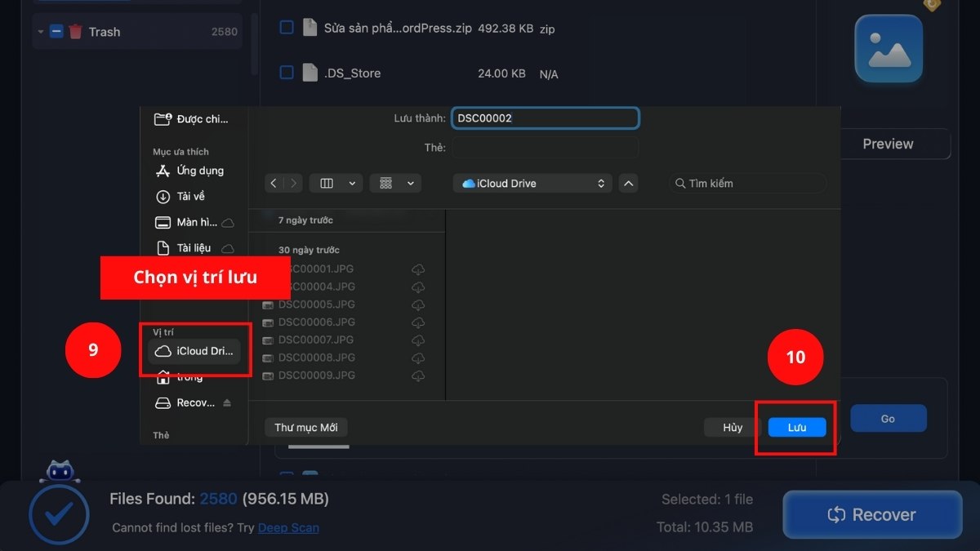Open the Deep Scan link
This screenshot has height=551, width=980.
(x=288, y=528)
